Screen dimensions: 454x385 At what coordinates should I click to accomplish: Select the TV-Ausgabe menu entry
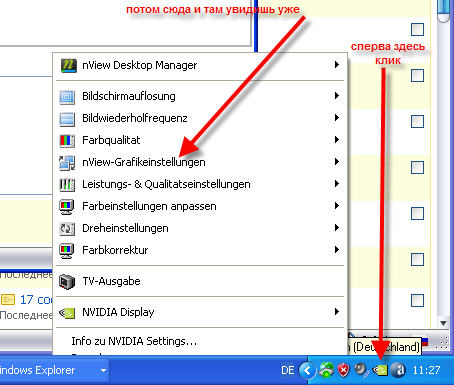tap(200, 281)
